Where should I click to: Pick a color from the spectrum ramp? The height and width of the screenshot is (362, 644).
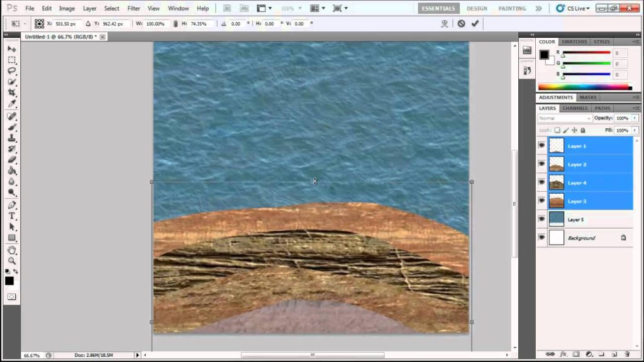[x=585, y=87]
